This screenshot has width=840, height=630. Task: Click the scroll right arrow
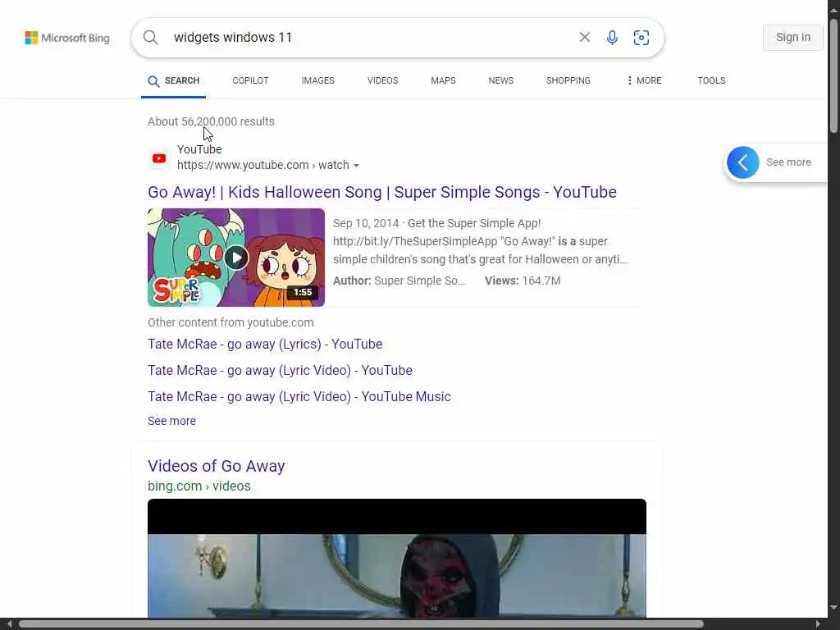click(818, 624)
